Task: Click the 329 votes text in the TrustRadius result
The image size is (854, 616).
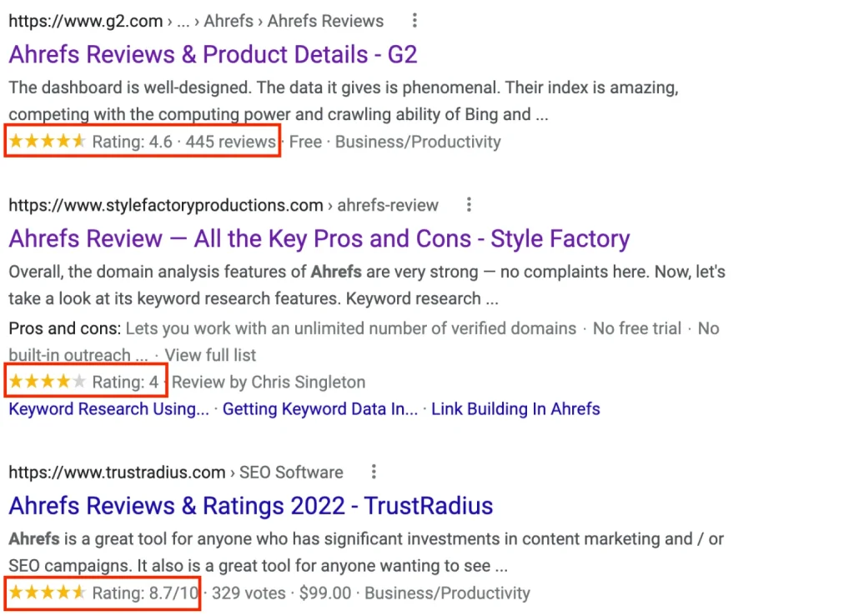Action: click(x=249, y=593)
